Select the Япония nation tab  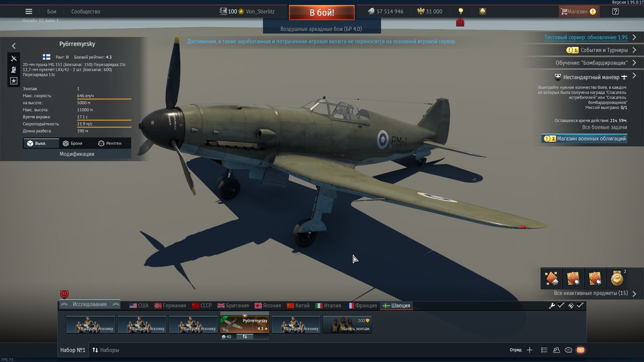coord(268,306)
